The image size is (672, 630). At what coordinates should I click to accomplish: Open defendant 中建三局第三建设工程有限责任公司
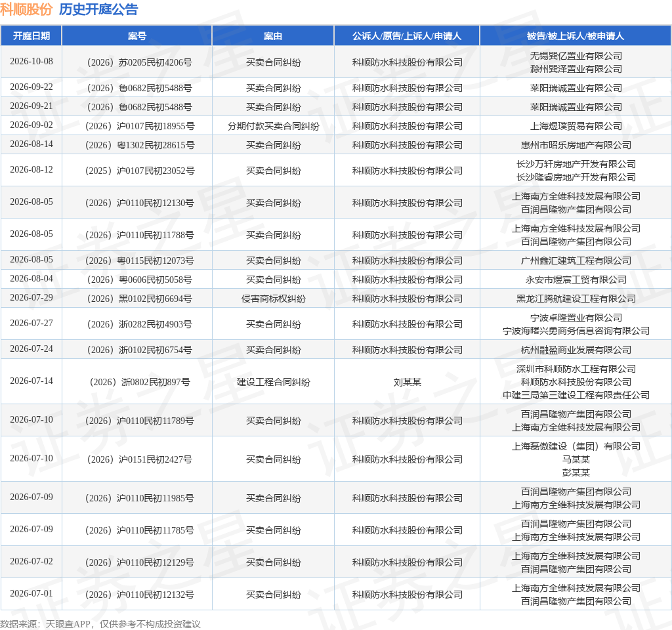(576, 395)
